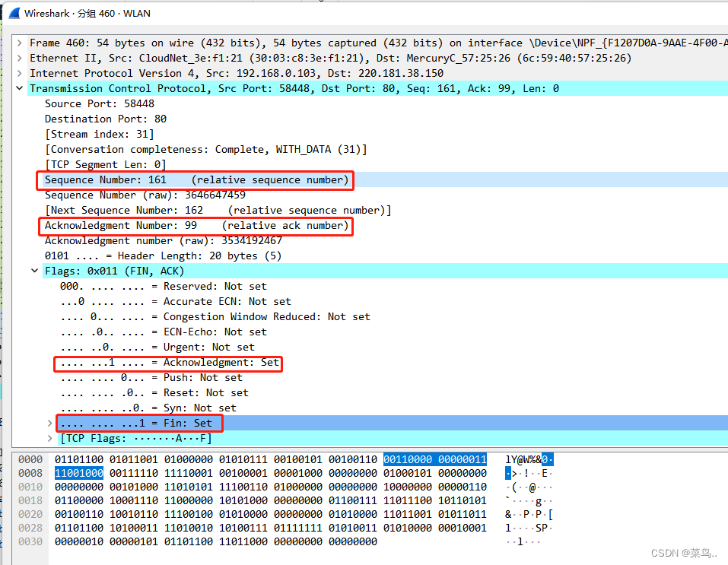728x565 pixels.
Task: Expand the Ethernet II protocol node
Action: [x=19, y=58]
